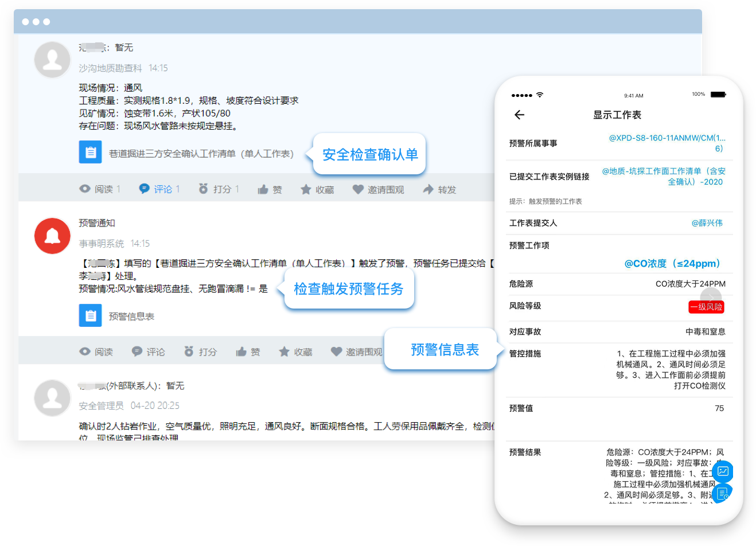Favorite the first post with 收藏
The image size is (756, 546).
pos(317,189)
